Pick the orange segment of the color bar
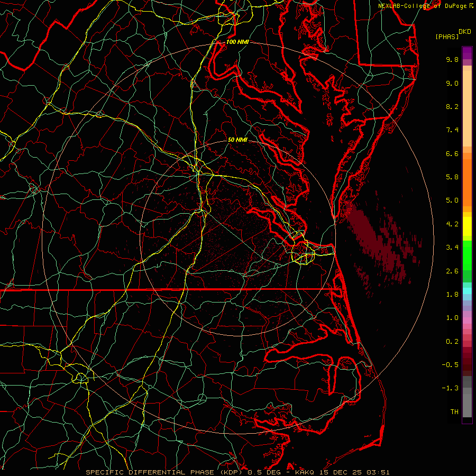This screenshot has width=476, height=476. coord(467,182)
